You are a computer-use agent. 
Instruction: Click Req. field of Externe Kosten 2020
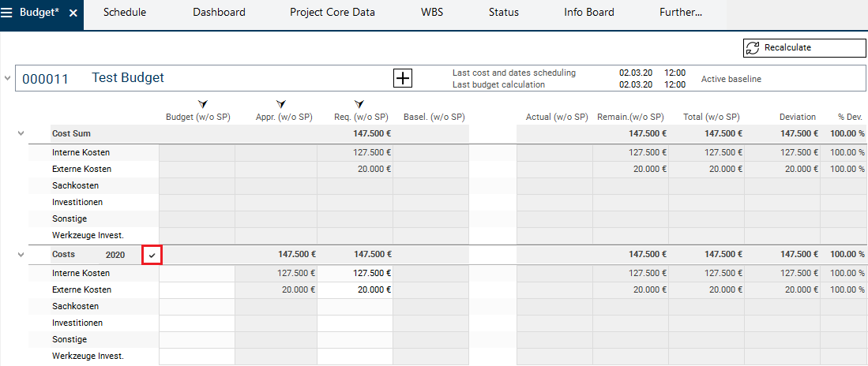tap(355, 289)
